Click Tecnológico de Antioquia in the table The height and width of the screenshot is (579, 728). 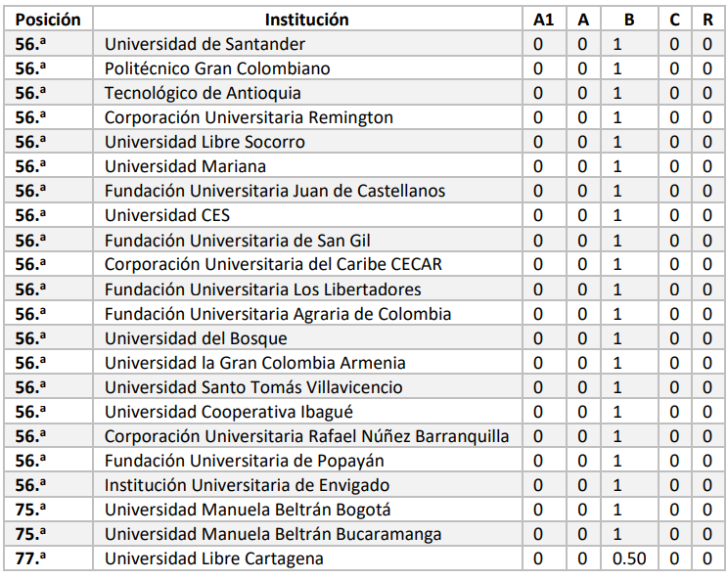203,93
